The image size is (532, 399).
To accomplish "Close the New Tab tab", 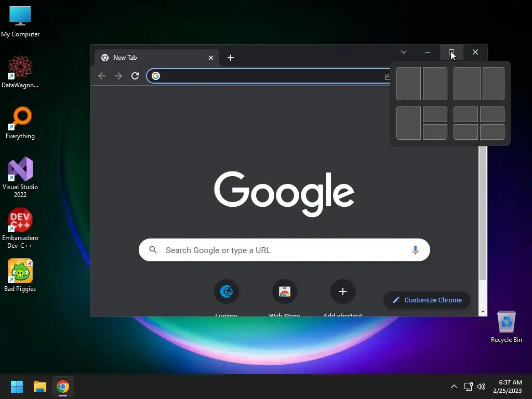I will pyautogui.click(x=211, y=58).
